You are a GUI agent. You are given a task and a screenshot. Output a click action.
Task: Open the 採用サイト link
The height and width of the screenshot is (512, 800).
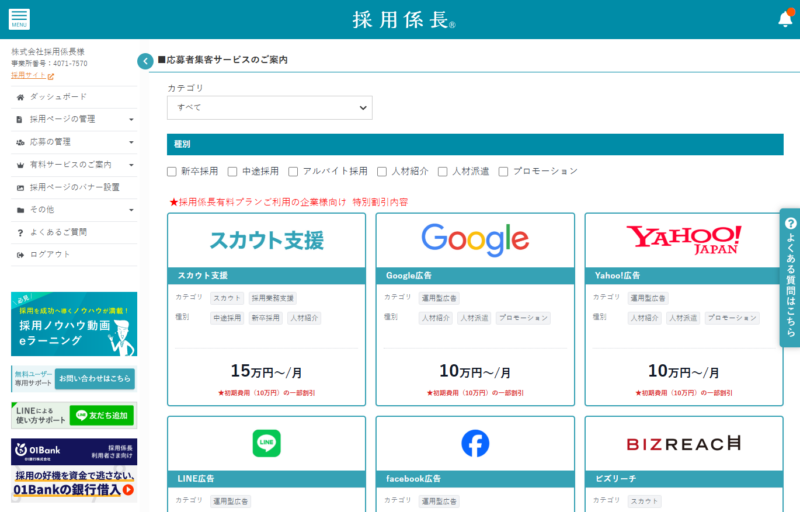click(x=32, y=75)
